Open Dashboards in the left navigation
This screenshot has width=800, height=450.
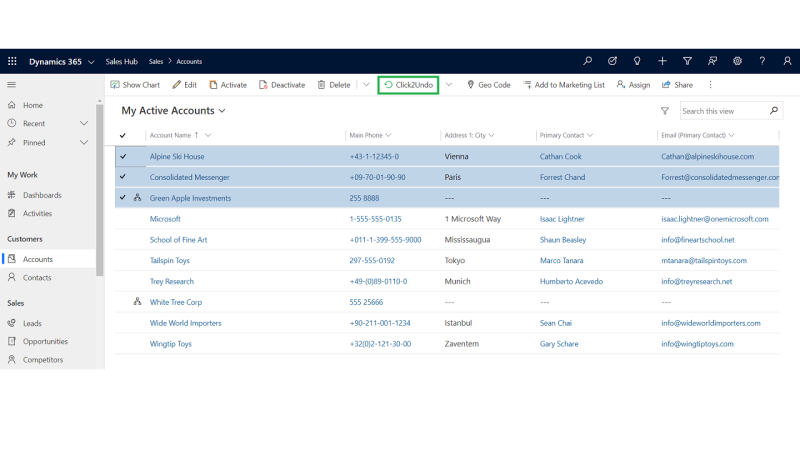click(42, 195)
